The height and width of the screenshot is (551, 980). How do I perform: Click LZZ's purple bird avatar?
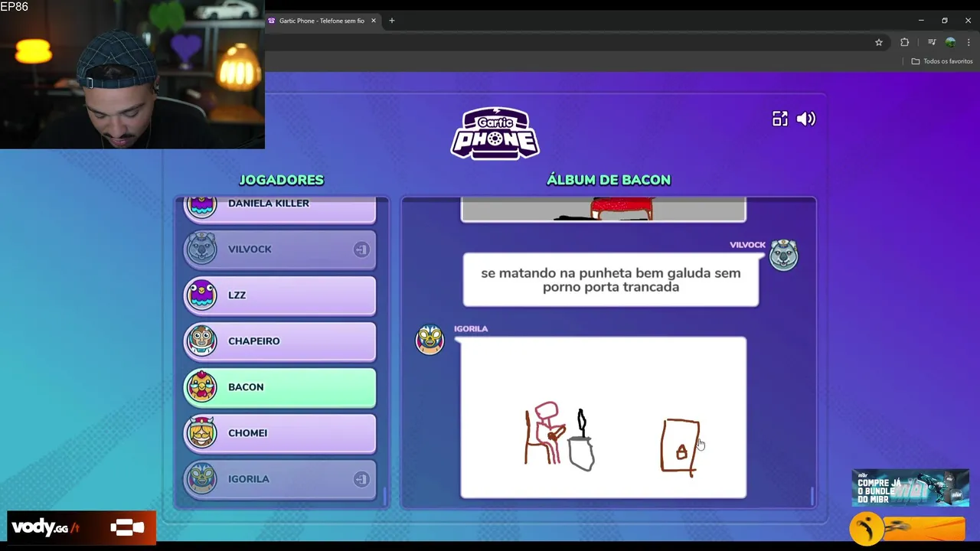click(x=201, y=295)
